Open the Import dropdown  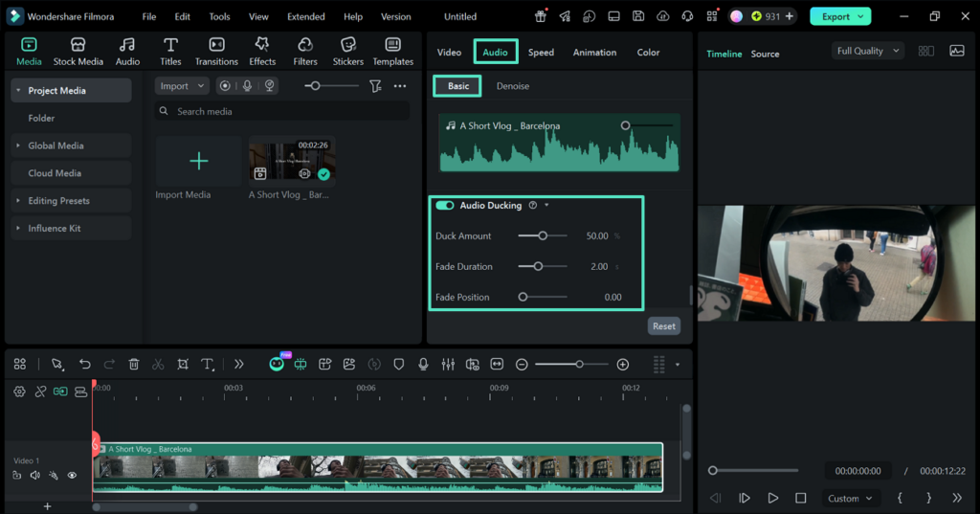tap(181, 86)
